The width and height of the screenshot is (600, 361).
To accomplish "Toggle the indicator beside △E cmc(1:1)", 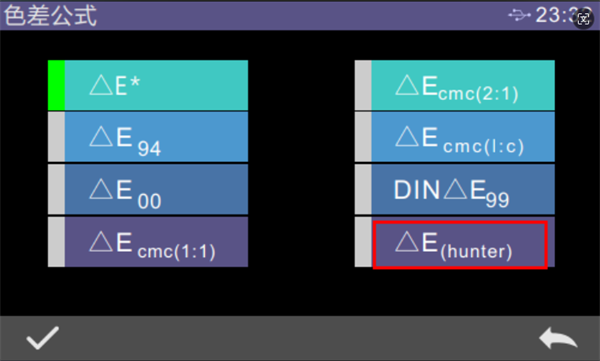I will 56,242.
